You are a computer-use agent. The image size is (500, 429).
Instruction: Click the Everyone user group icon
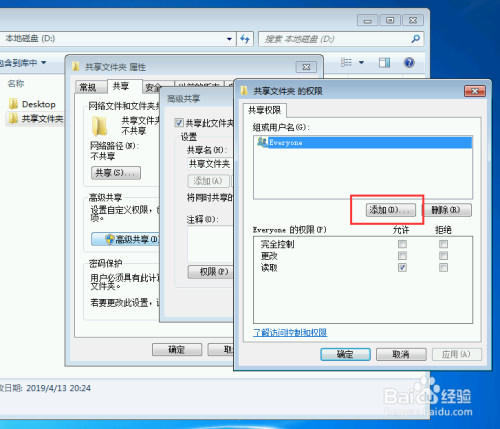262,142
